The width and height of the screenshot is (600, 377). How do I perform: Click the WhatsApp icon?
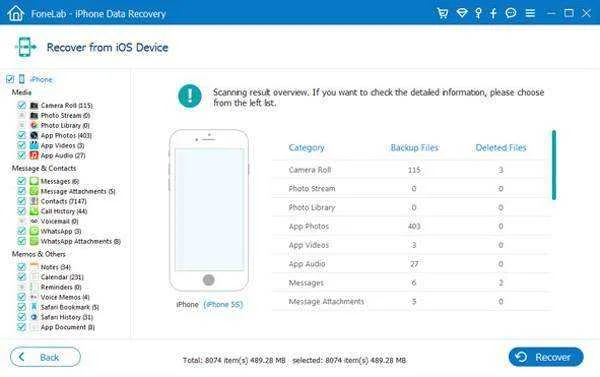click(x=34, y=231)
